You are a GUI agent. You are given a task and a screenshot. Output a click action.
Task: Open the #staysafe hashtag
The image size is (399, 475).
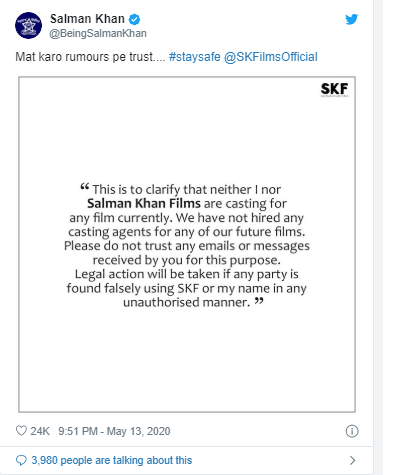coord(195,57)
